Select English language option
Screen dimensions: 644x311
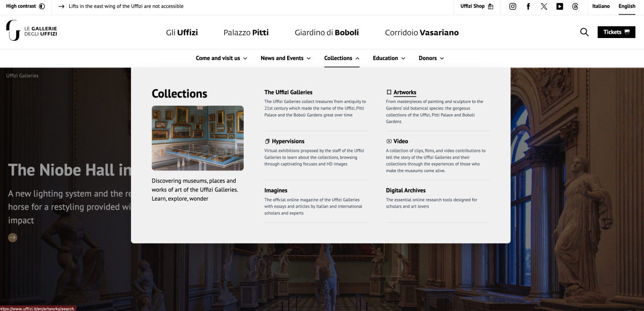pyautogui.click(x=627, y=6)
